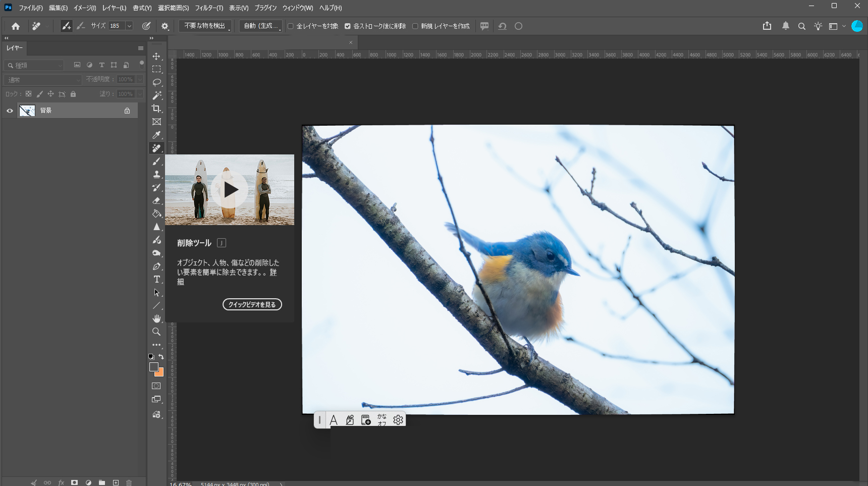Screen dimensions: 868x486
Task: Open the 通常 blend mode dropdown
Action: tap(43, 80)
